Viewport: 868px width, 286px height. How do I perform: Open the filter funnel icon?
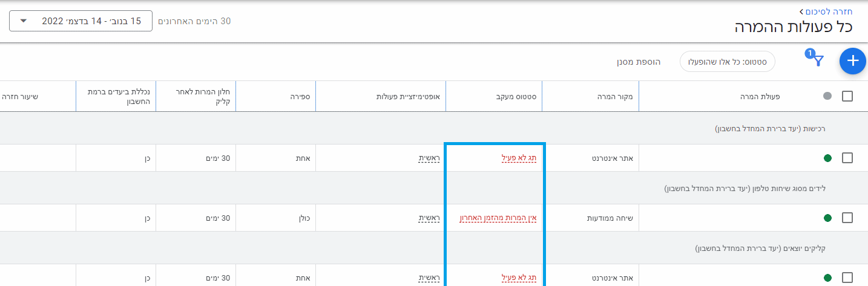(818, 60)
